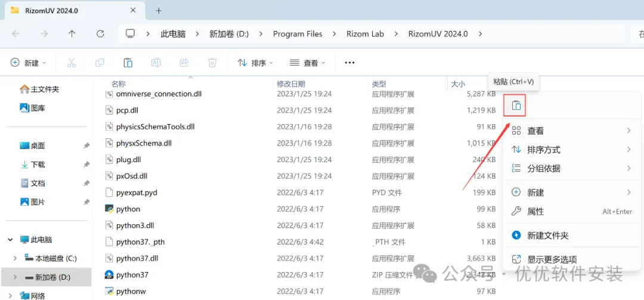
Task: Choose 新建文件夹 in the context menu
Action: 572,236
